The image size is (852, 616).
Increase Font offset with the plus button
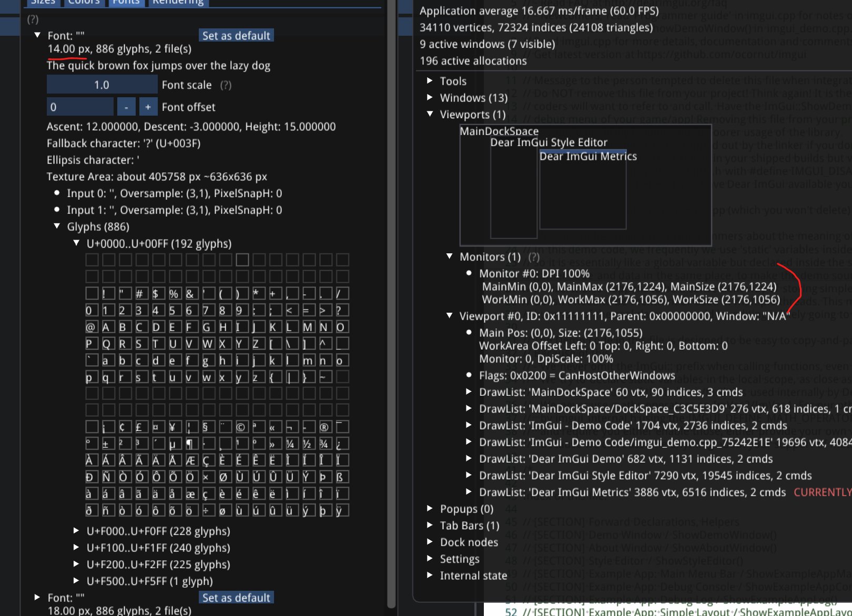[x=148, y=107]
